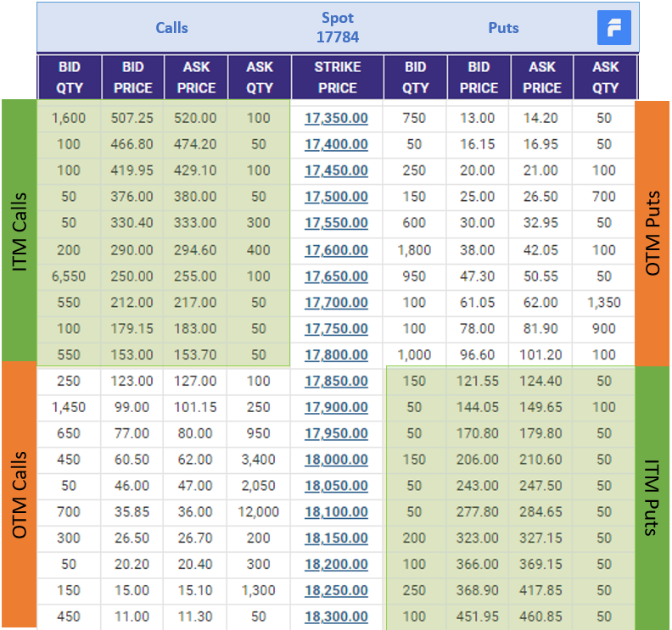Open the 18,300.00 strike price link
This screenshot has height=630, width=672.
337,616
